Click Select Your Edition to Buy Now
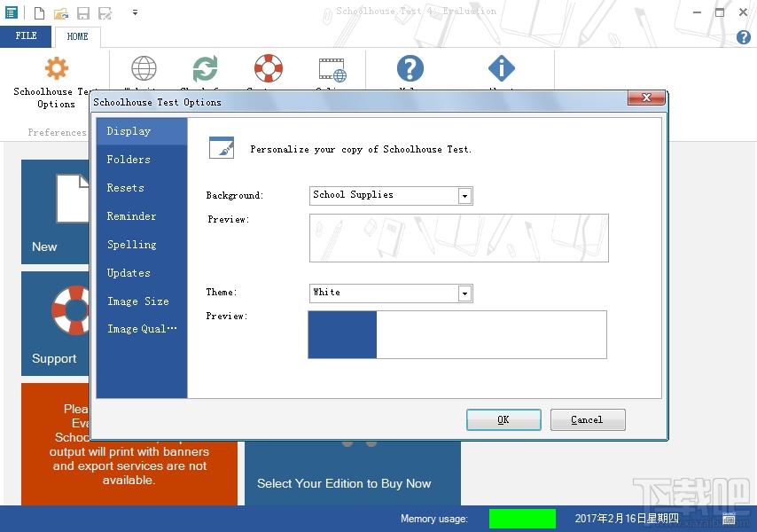Image resolution: width=757 pixels, height=532 pixels. coord(344,483)
